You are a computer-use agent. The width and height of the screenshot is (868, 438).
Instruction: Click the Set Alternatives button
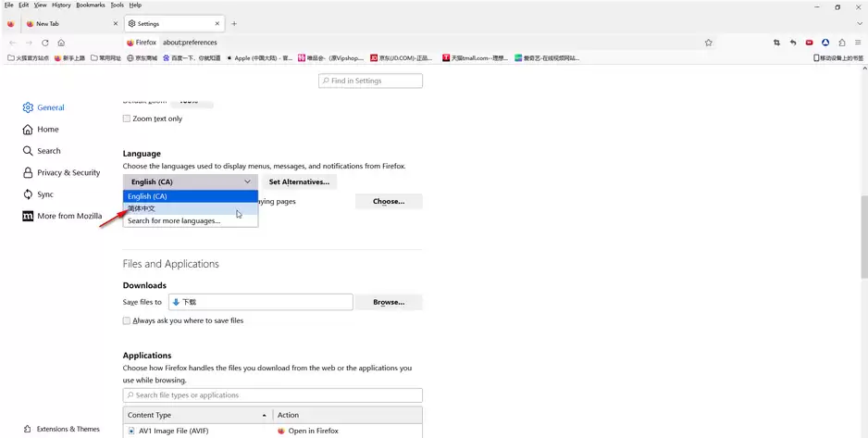tap(299, 181)
